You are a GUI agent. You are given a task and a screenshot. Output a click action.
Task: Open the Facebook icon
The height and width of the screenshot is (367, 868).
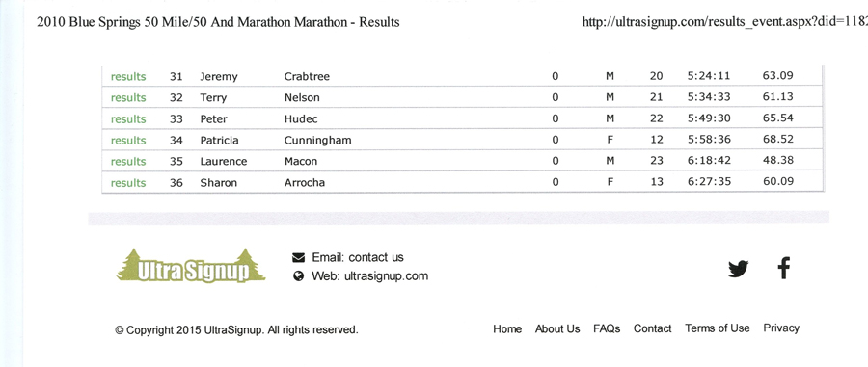(x=783, y=268)
